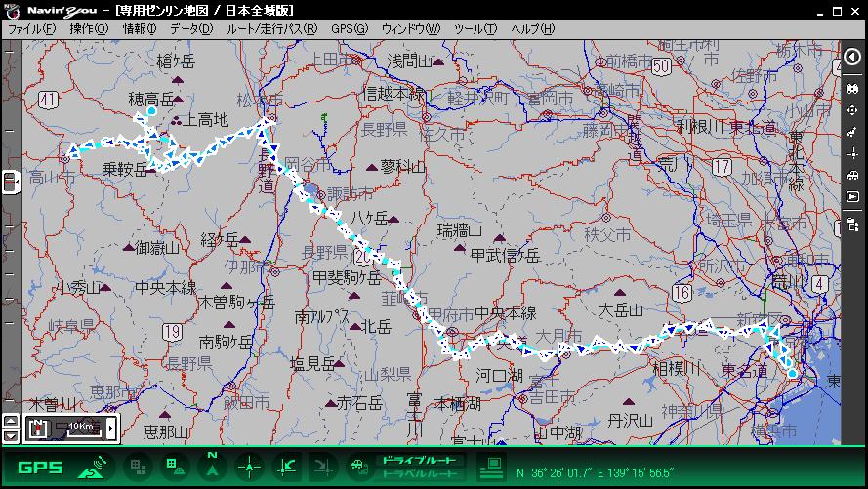This screenshot has width=868, height=489.
Task: Click the north orientation compass icon
Action: tap(38, 428)
